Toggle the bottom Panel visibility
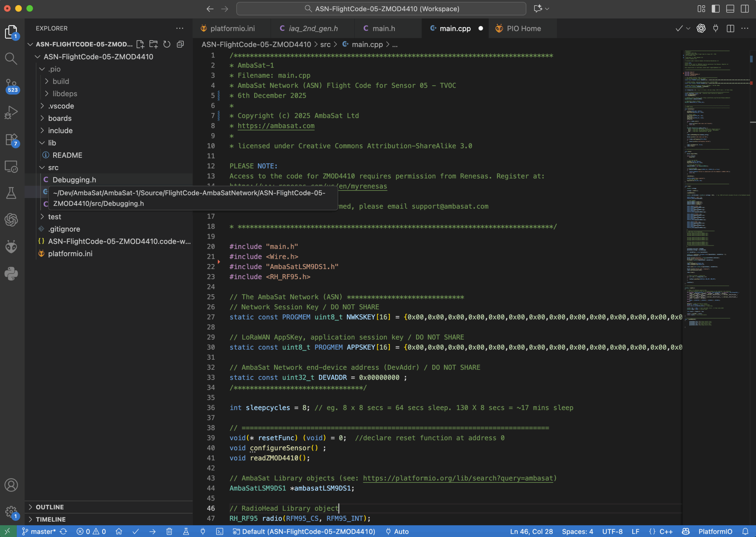The width and height of the screenshot is (756, 537). click(730, 9)
